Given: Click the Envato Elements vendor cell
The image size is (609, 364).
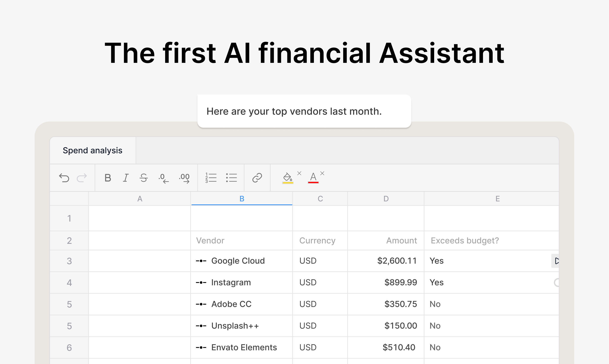Looking at the screenshot, I should pos(242,348).
